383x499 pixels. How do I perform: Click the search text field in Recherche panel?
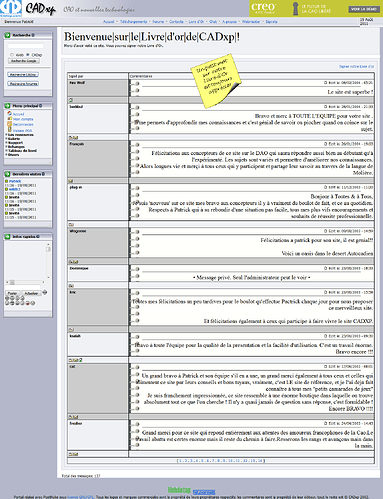(26, 46)
